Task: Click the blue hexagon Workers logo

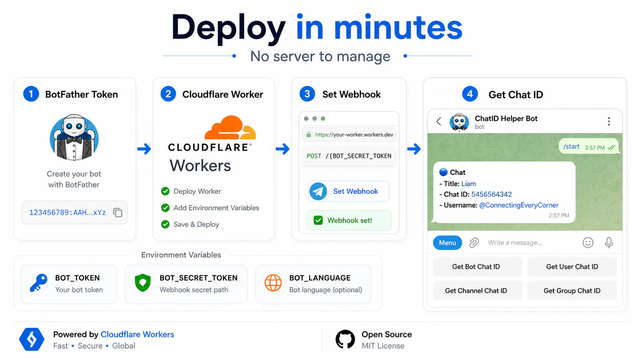Action: pos(32,339)
